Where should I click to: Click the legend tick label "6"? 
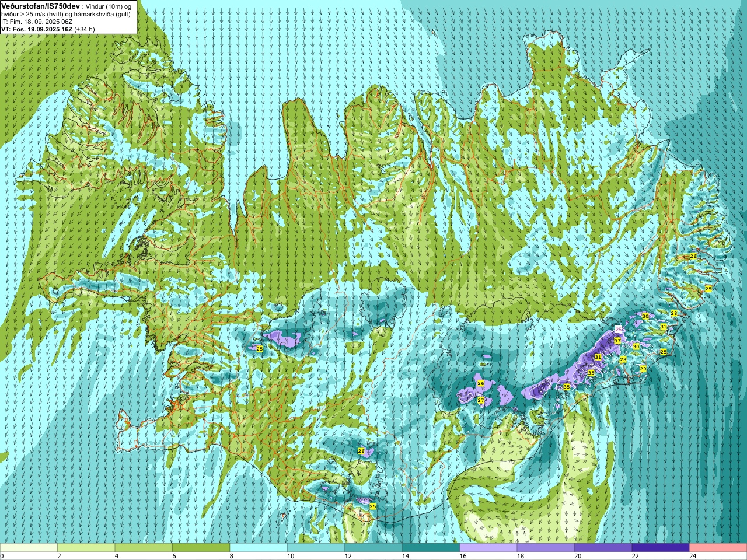(x=174, y=556)
